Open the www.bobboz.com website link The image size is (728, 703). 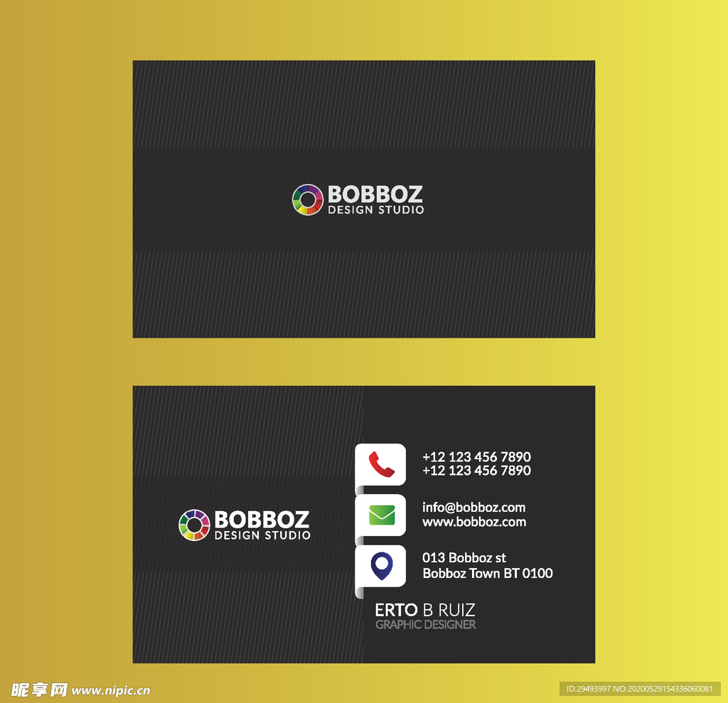point(474,522)
